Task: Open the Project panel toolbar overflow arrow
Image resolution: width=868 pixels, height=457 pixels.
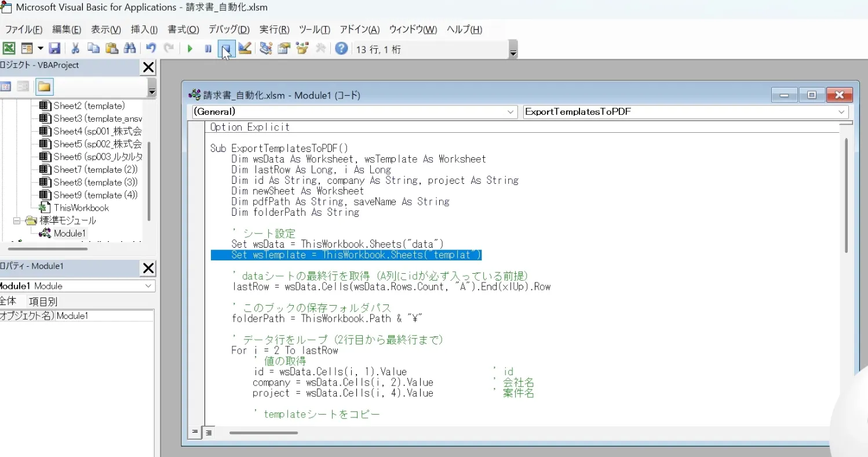Action: pyautogui.click(x=152, y=88)
